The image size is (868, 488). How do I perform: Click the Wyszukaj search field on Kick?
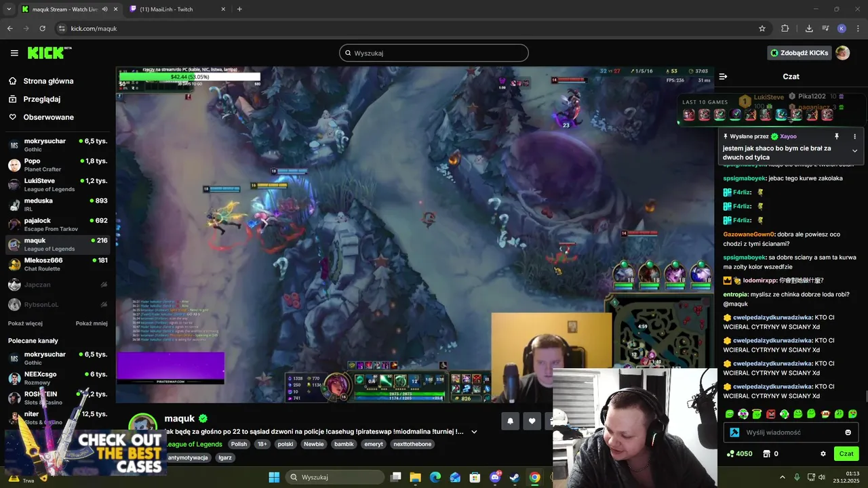coord(434,53)
